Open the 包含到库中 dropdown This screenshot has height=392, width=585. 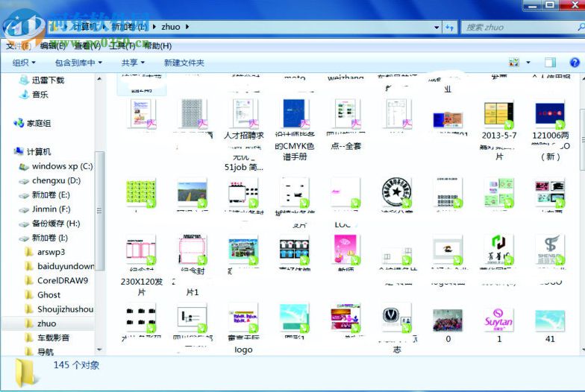[x=78, y=63]
